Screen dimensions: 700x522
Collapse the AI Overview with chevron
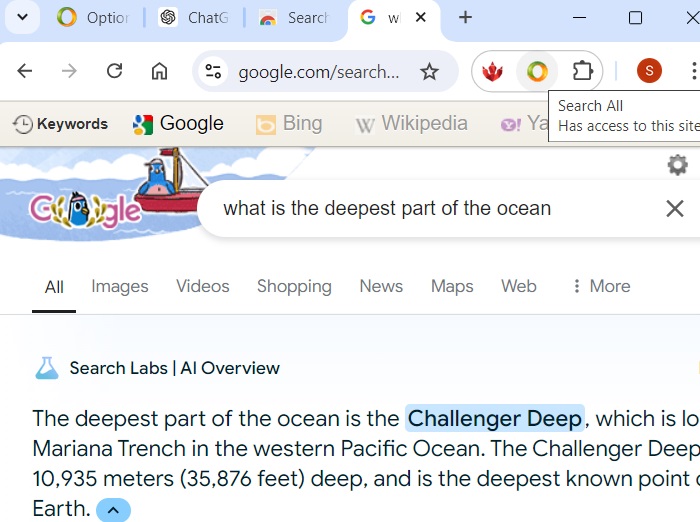(113, 509)
